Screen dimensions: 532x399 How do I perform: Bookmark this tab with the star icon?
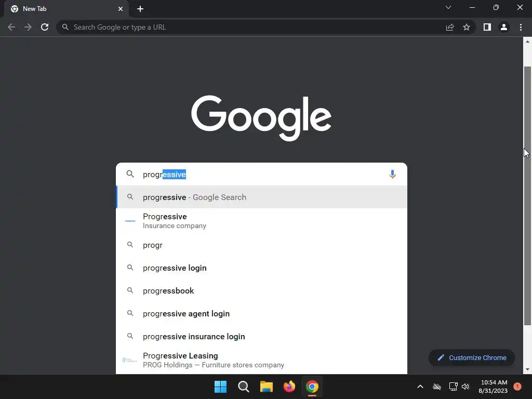click(467, 27)
